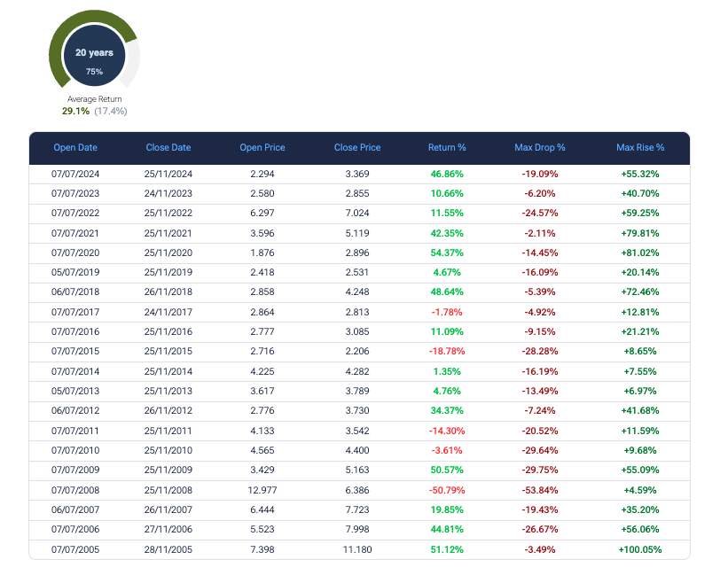Select the 29.1% average return value
Screen dimensions: 728x583
75,111
